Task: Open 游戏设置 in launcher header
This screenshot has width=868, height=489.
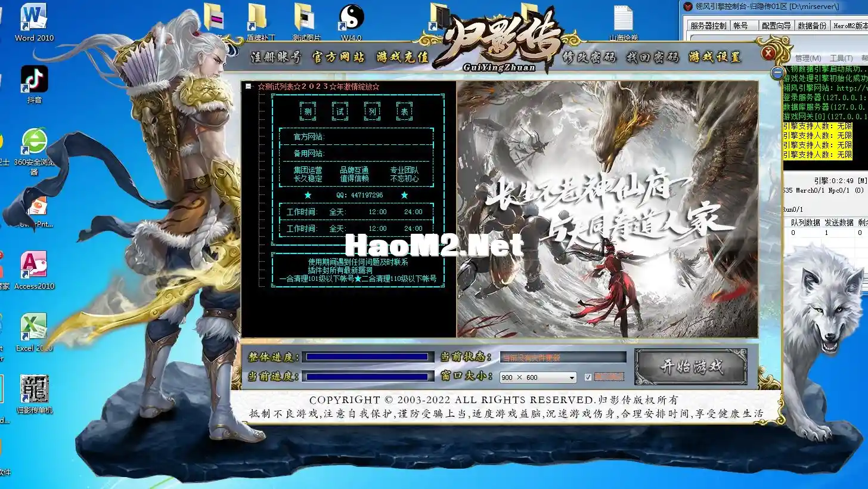Action: pyautogui.click(x=715, y=57)
